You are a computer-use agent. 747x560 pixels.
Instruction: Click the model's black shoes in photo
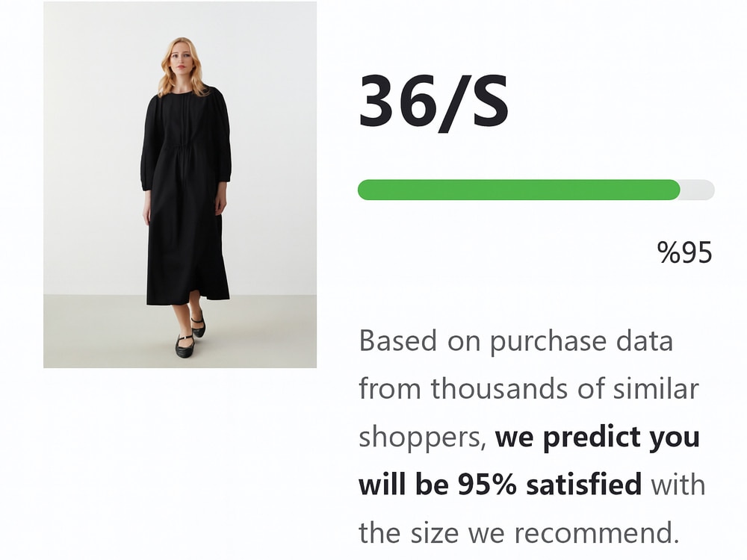point(190,336)
